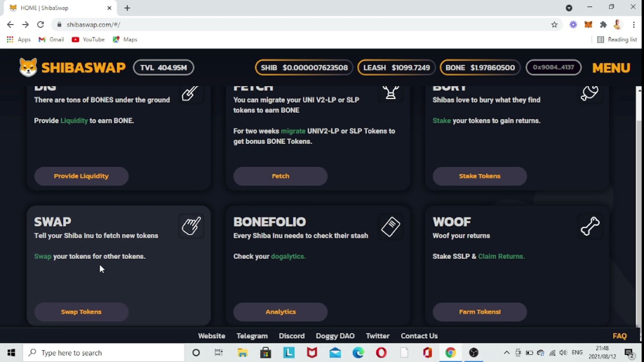Viewport: 644px width, 362px height.
Task: Open the MetaMask fox extension
Action: click(588, 25)
